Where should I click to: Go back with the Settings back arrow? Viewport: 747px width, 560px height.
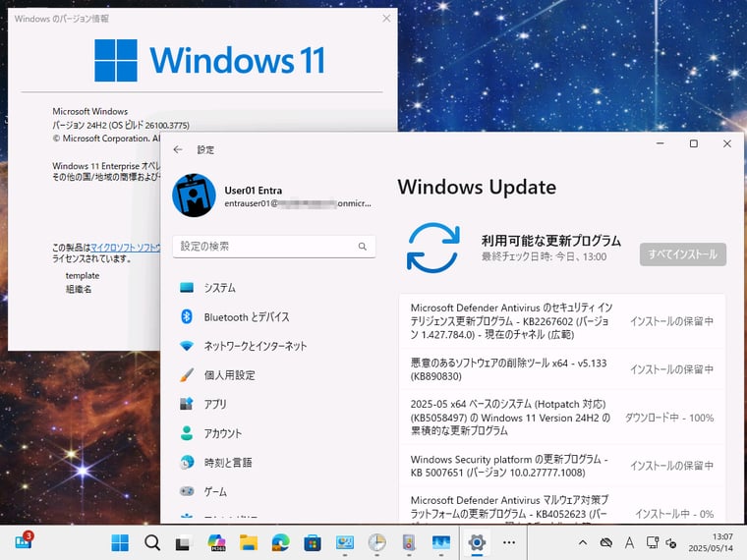[178, 149]
